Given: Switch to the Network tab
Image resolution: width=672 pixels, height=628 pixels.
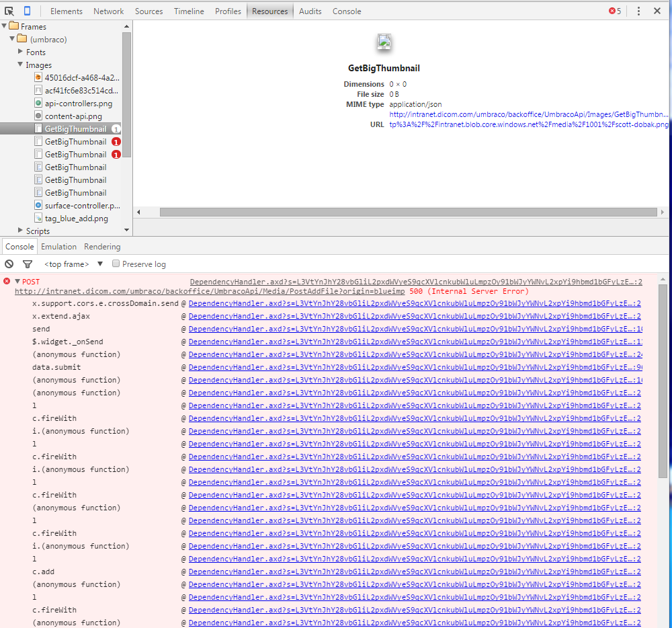Looking at the screenshot, I should point(108,11).
